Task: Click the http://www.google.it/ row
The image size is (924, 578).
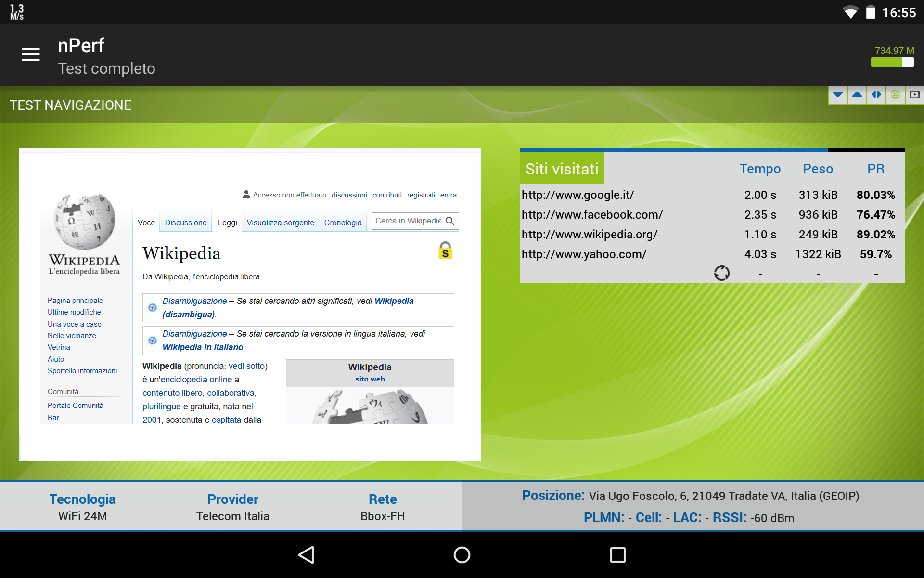Action: 712,195
